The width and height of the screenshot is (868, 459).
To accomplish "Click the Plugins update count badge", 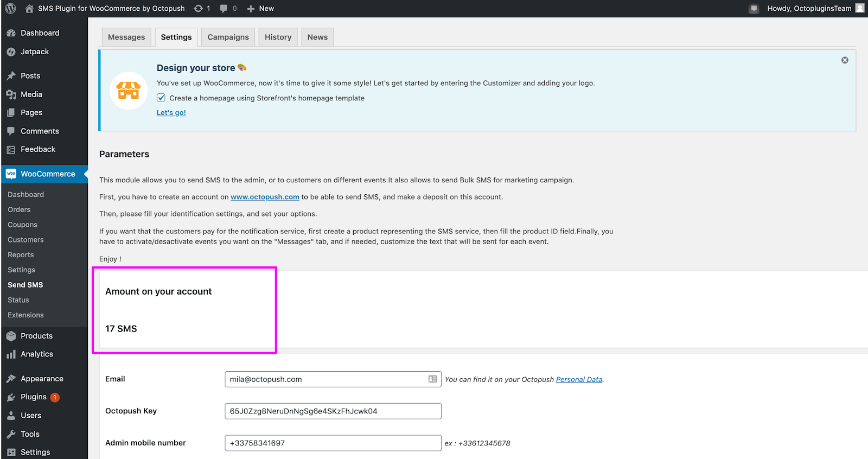I will click(55, 398).
